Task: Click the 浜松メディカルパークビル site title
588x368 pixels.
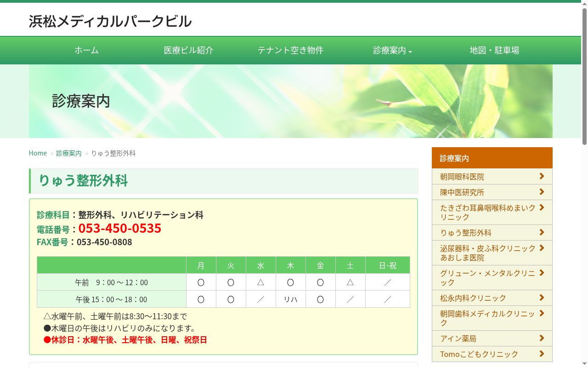Action: tap(110, 21)
